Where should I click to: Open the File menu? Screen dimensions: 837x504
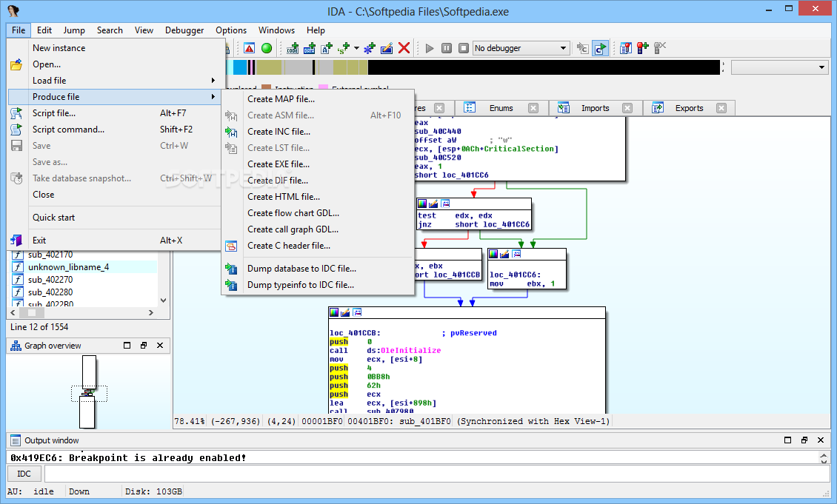pos(19,30)
